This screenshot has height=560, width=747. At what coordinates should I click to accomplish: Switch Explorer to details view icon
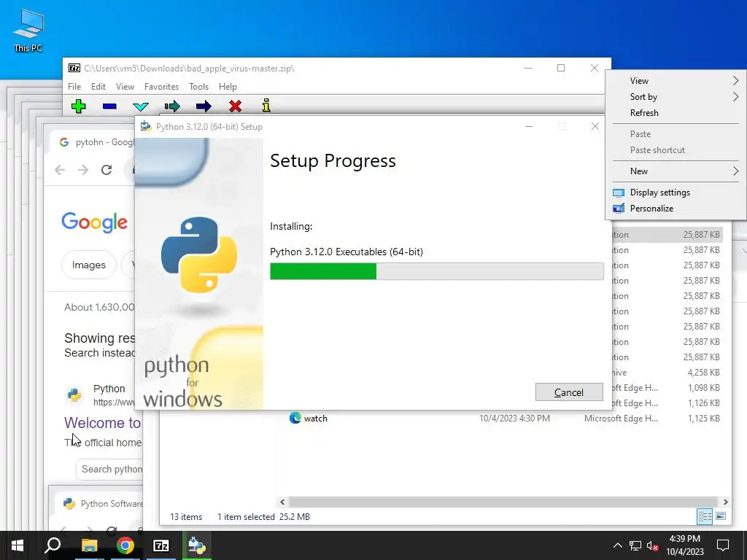(x=705, y=516)
